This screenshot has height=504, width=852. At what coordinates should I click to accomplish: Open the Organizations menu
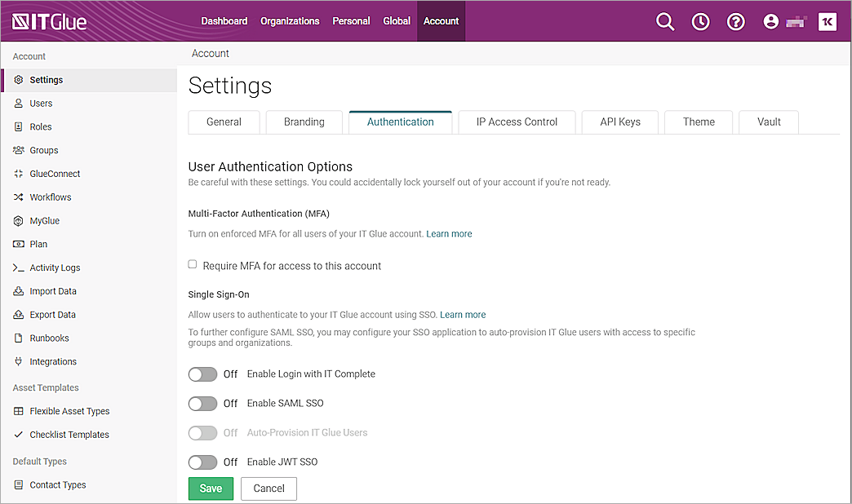290,21
